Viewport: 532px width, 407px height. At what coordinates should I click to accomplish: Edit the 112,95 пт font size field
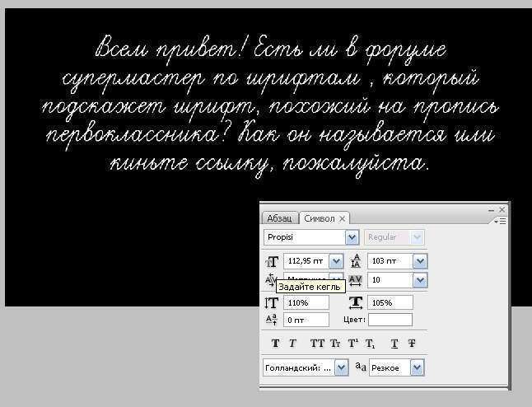click(306, 261)
